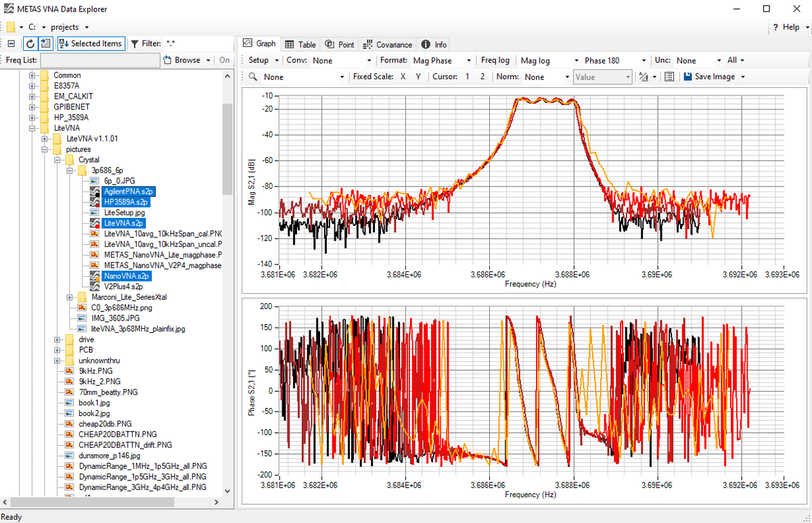Viewport: 812px width, 523px height.
Task: Click the LiteSetup.jpg file icon
Action: coord(95,212)
